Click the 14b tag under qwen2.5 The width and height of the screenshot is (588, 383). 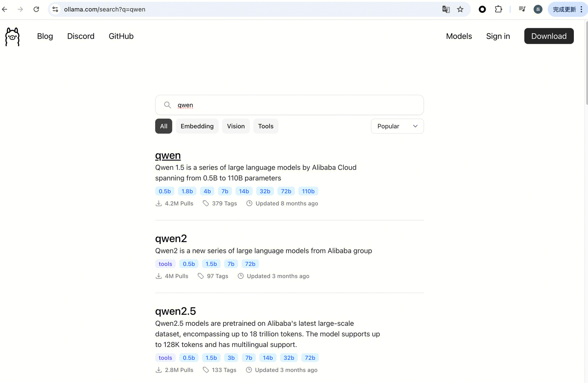tap(268, 358)
